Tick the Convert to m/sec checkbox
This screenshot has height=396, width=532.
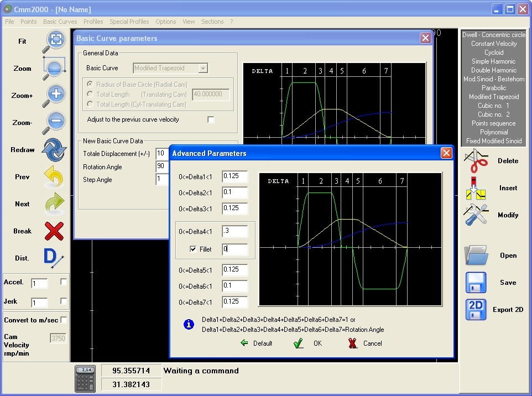pos(64,320)
